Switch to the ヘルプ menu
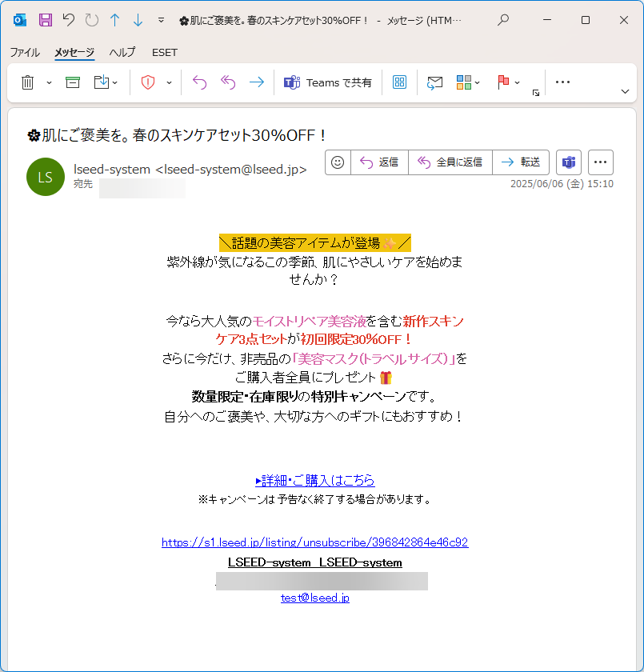 pyautogui.click(x=122, y=53)
